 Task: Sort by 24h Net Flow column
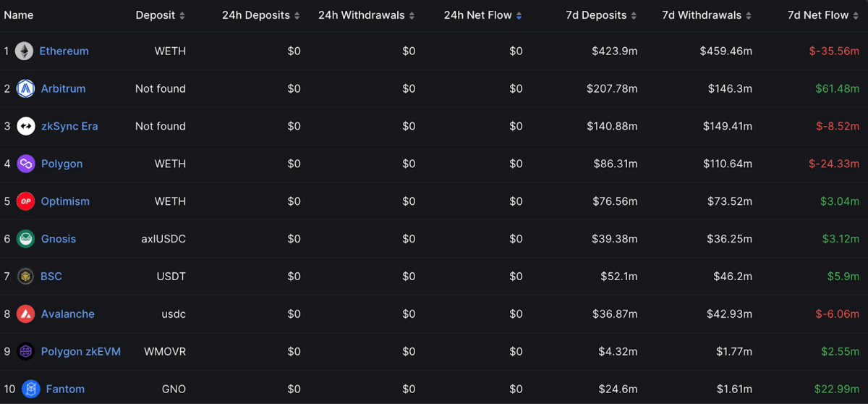483,15
